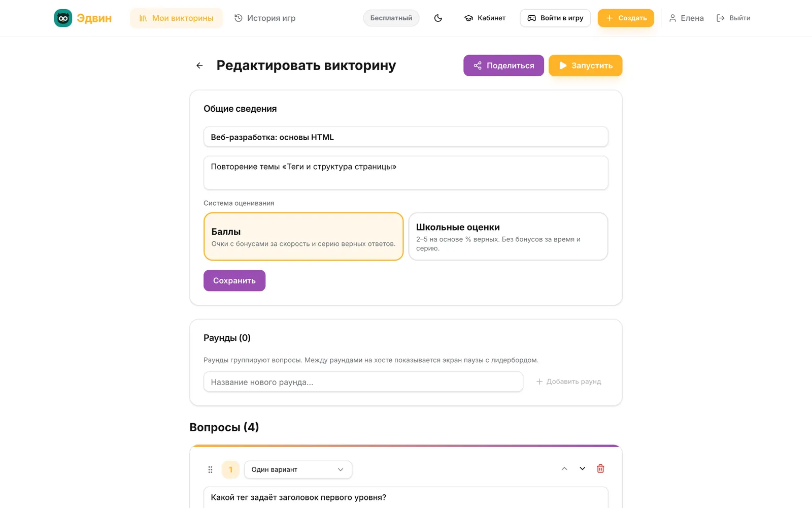Click the Редактировать викторину heading
The image size is (812, 508).
(x=306, y=66)
